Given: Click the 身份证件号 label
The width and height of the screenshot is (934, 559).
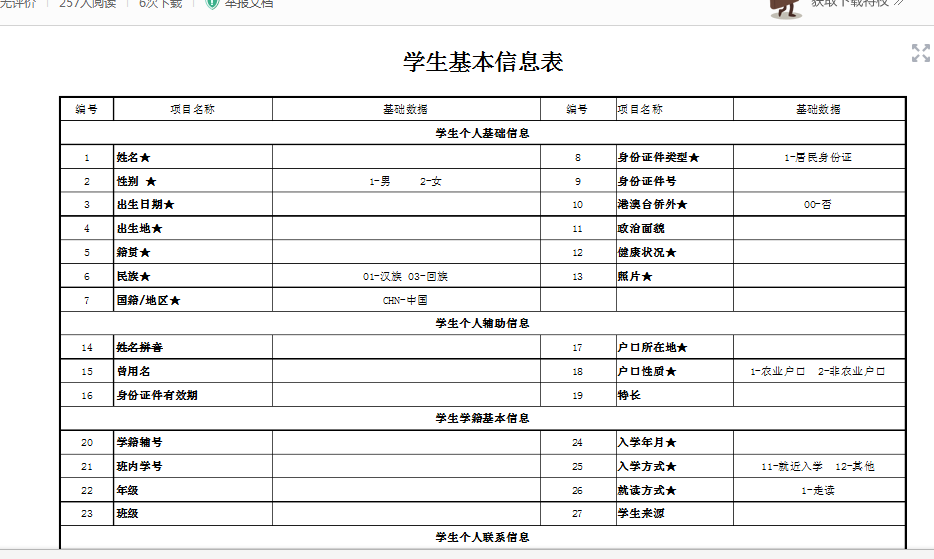Looking at the screenshot, I should click(x=646, y=181).
